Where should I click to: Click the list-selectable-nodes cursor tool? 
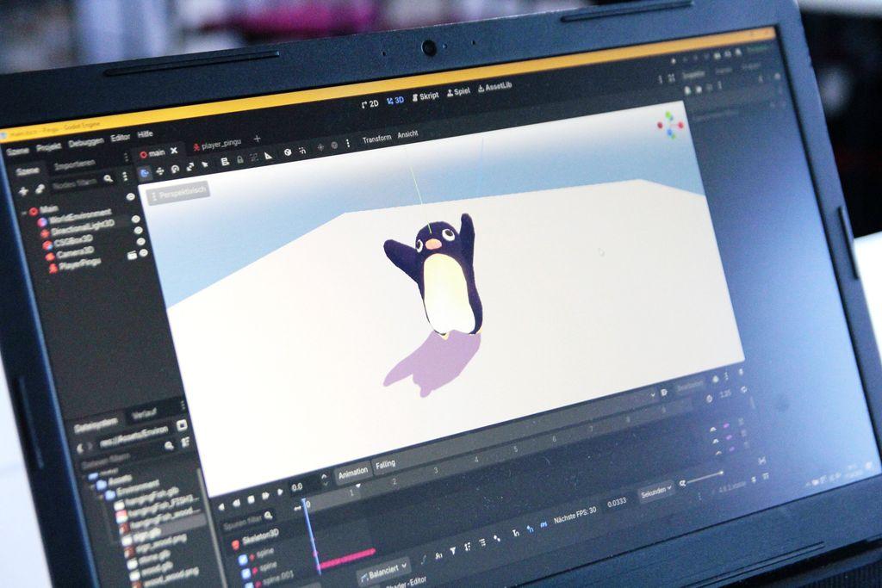pyautogui.click(x=205, y=164)
